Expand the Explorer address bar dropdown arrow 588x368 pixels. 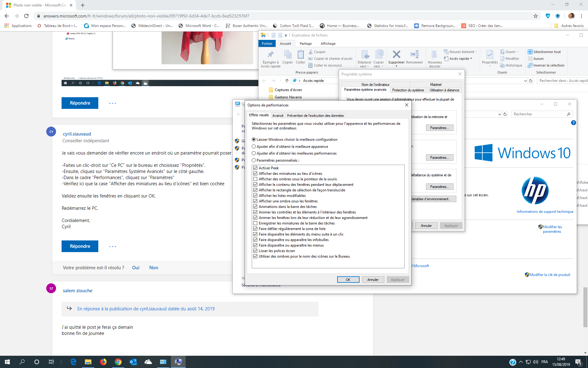526,81
